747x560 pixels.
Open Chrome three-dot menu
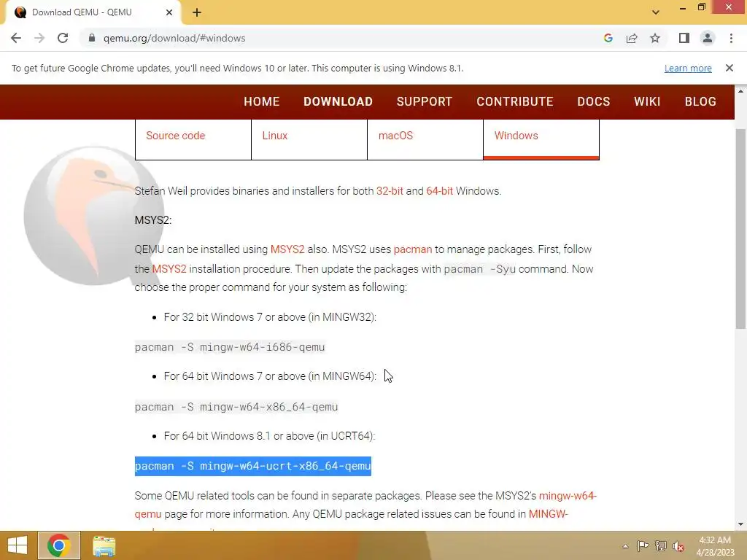tap(731, 38)
